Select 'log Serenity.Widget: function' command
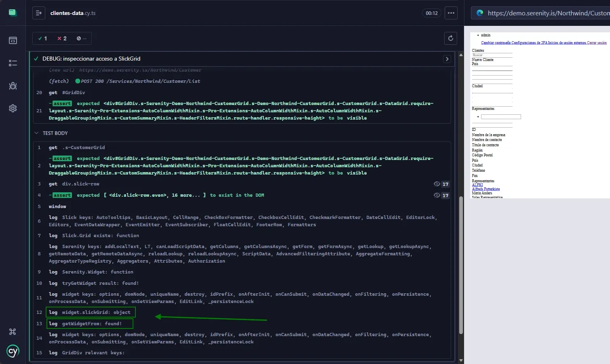610x364 pixels. tap(242, 272)
